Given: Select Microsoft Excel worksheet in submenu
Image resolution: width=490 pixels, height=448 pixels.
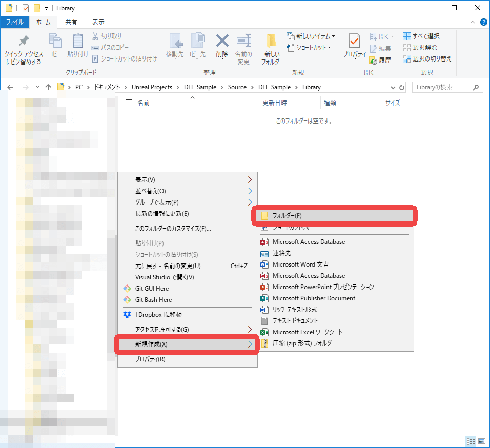Looking at the screenshot, I should pyautogui.click(x=307, y=332).
